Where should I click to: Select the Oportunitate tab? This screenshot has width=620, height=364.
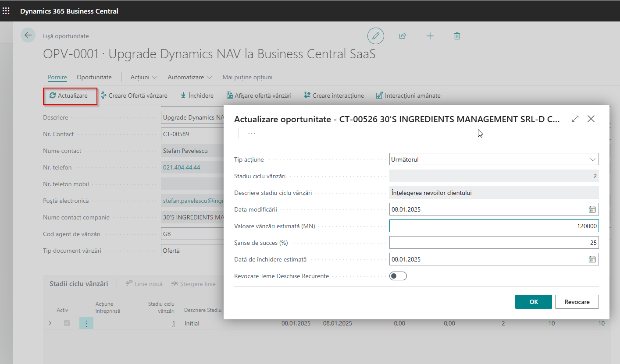click(x=94, y=77)
